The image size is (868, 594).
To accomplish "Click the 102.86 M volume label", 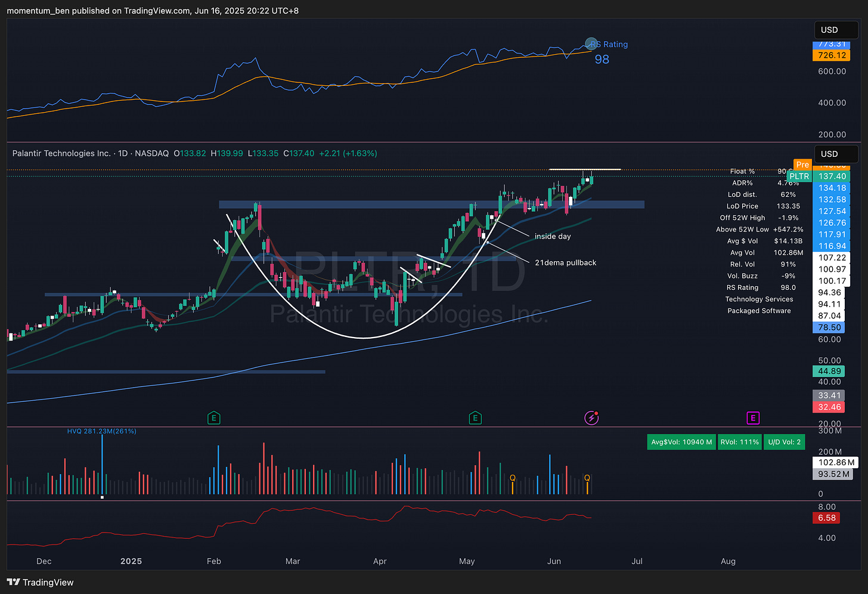I will pos(836,462).
